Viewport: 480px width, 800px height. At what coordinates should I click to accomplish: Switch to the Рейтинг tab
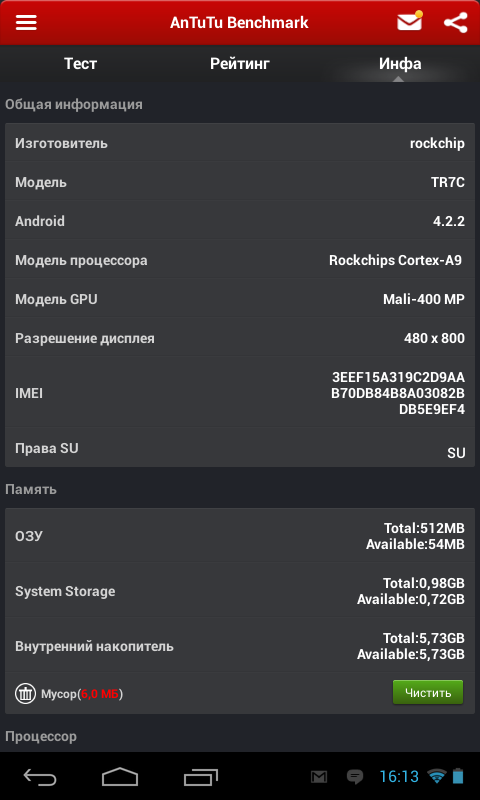pos(240,64)
